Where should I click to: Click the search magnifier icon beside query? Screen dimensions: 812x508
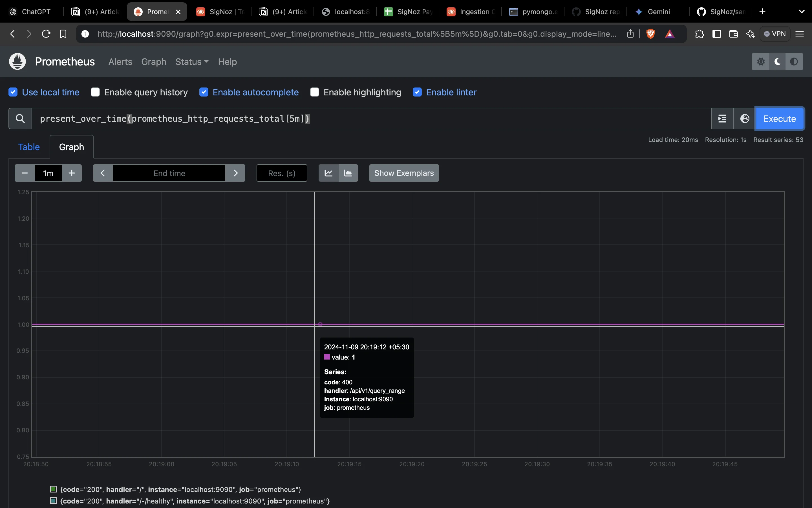(x=20, y=119)
